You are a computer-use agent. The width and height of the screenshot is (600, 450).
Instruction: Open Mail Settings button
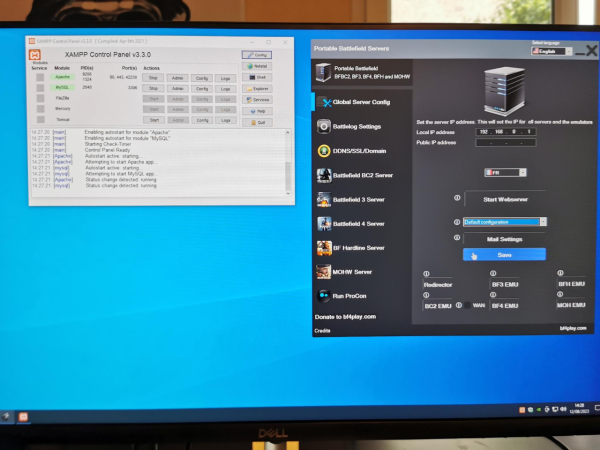click(504, 239)
